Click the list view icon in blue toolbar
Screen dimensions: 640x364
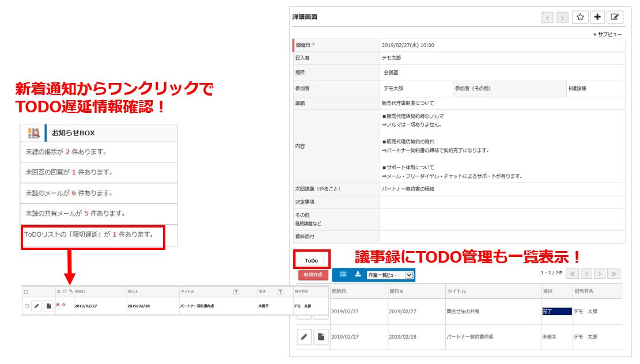(x=343, y=275)
